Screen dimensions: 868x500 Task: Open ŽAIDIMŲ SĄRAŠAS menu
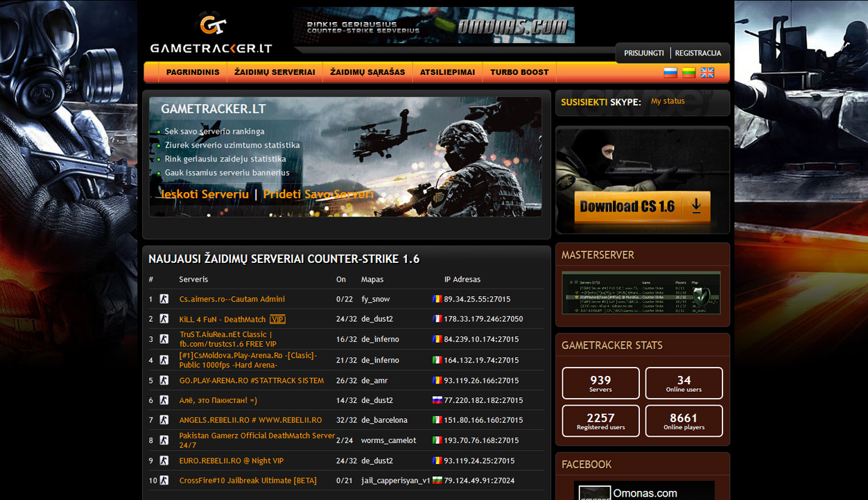(367, 72)
